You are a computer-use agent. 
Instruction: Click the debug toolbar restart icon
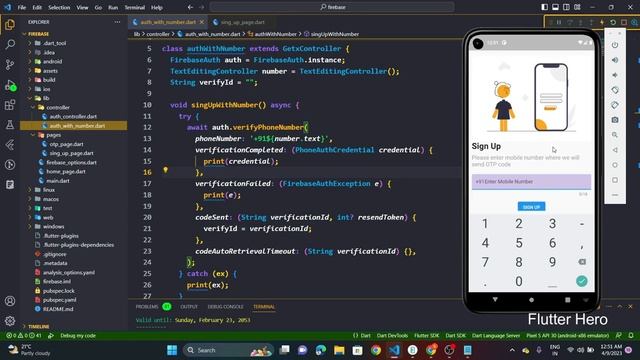click(x=613, y=22)
